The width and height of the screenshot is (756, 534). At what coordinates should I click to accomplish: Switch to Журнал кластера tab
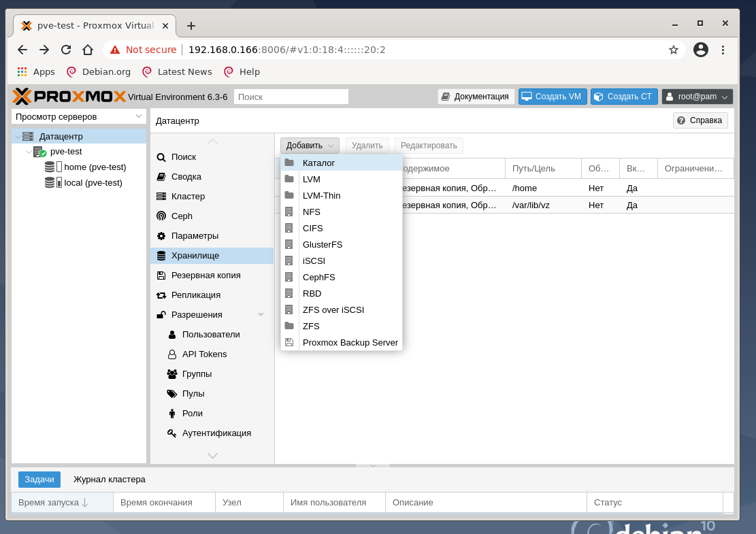pyautogui.click(x=110, y=480)
